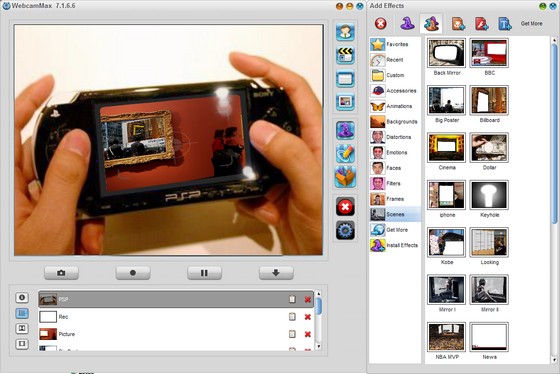Screen dimensions: 560x374
Task: Select the movie clapperboard source icon
Action: [345, 55]
